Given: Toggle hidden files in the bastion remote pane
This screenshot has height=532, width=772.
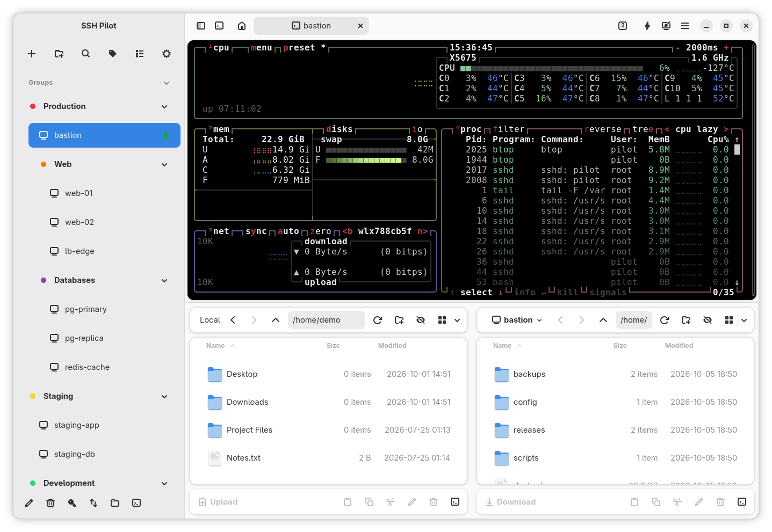Looking at the screenshot, I should click(x=708, y=320).
